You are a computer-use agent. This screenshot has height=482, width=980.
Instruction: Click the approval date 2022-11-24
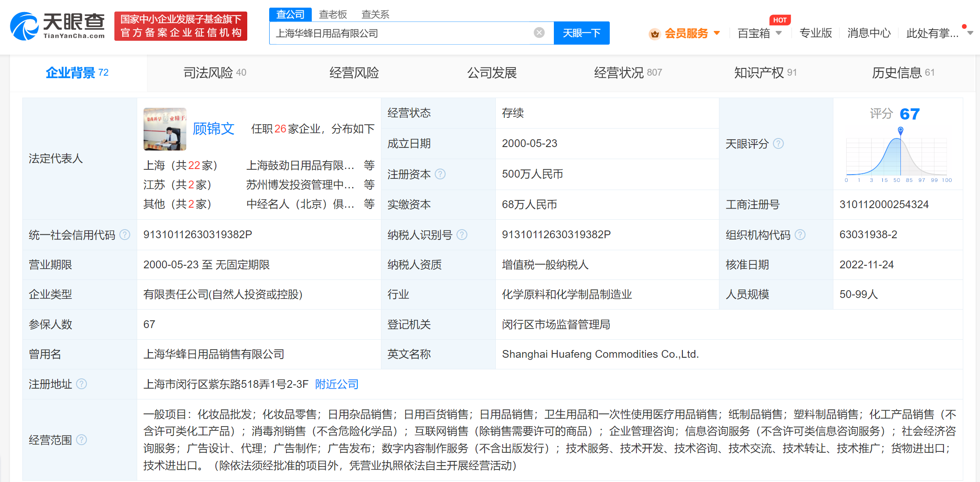pos(866,265)
